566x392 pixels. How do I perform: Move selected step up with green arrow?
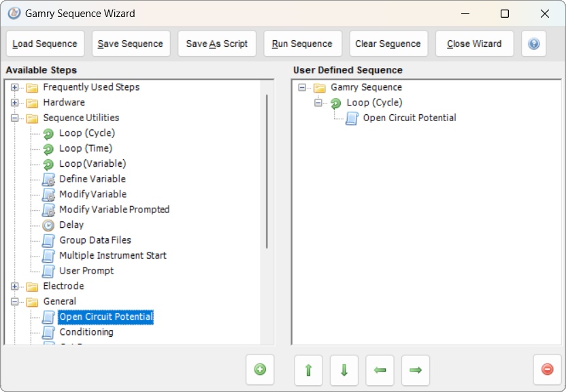(x=308, y=370)
